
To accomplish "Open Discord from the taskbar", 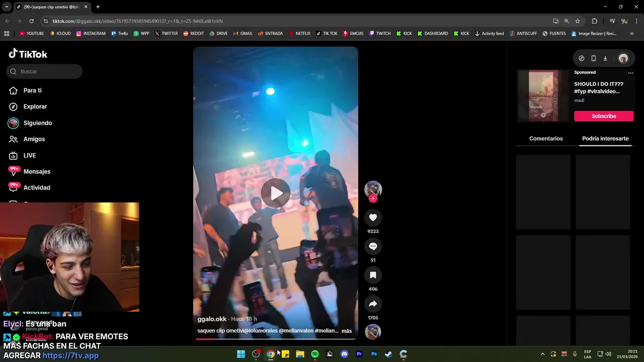I will tap(344, 354).
